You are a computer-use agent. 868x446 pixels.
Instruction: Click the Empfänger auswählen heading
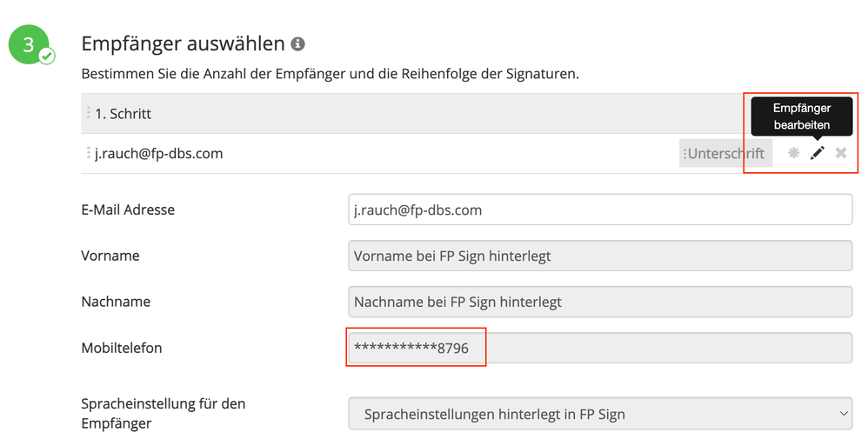[x=184, y=43]
